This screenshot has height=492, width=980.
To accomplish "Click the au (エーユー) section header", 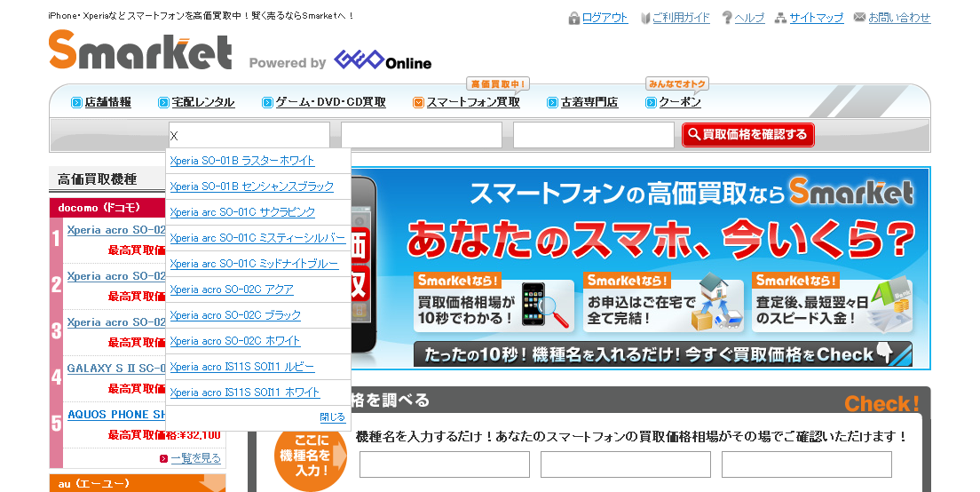I will click(x=138, y=483).
